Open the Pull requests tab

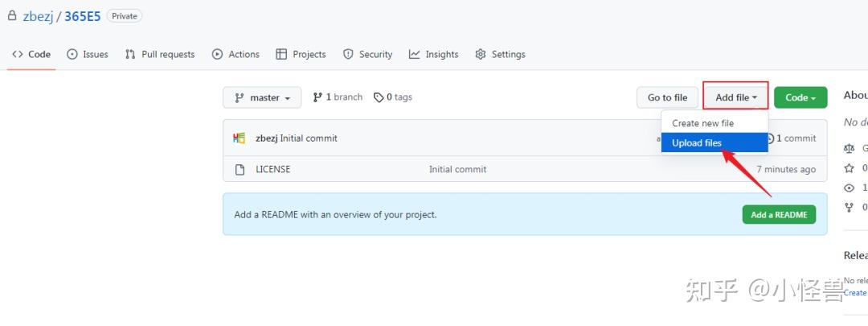(x=160, y=55)
